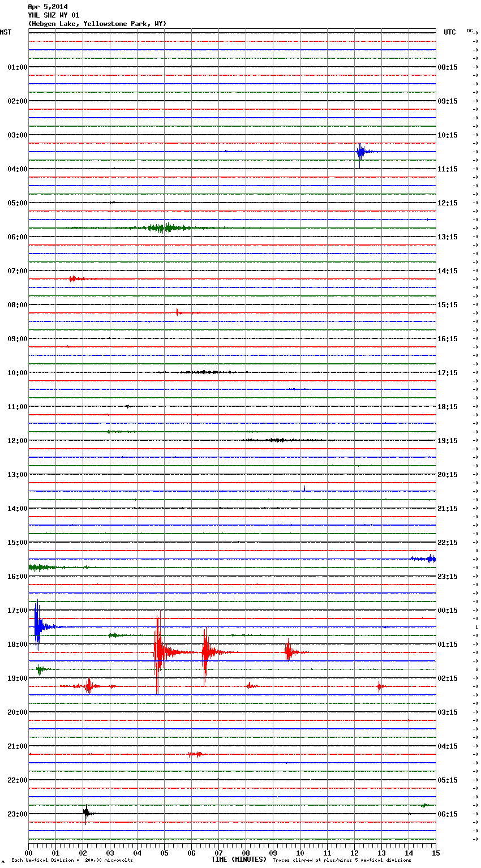
Task: Click the blue spike near minute 10 after 13:00
Action: pyautogui.click(x=304, y=488)
